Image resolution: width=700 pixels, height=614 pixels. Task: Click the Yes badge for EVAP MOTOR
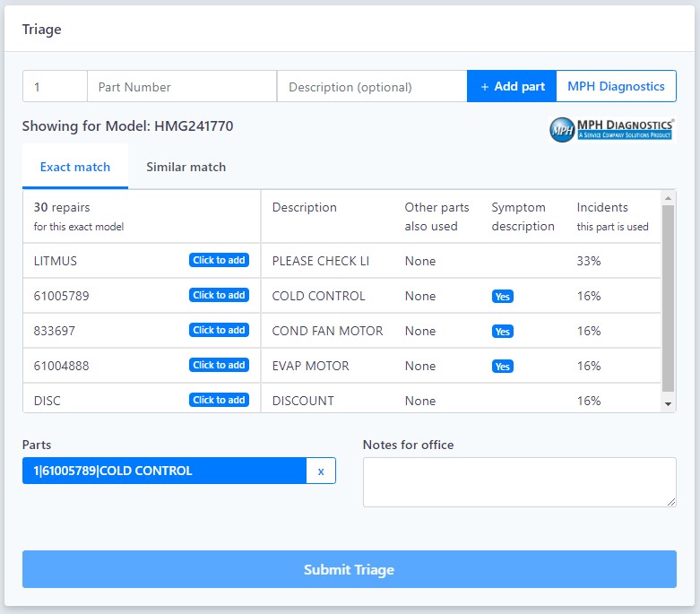[x=502, y=367]
